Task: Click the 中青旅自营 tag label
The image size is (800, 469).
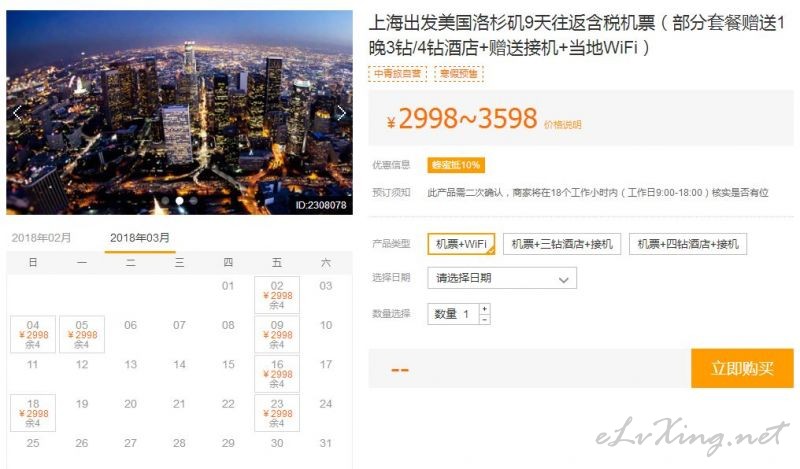Action: pyautogui.click(x=397, y=73)
